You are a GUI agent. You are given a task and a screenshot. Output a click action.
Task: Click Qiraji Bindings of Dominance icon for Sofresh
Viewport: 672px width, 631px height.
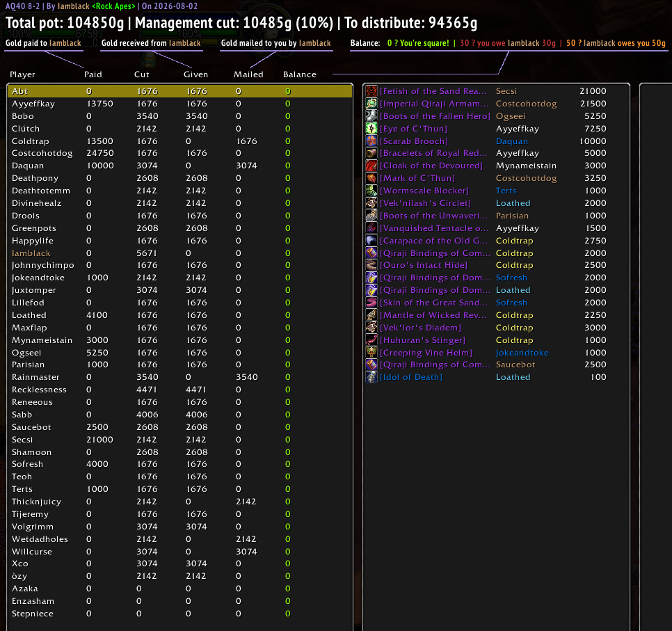(371, 278)
